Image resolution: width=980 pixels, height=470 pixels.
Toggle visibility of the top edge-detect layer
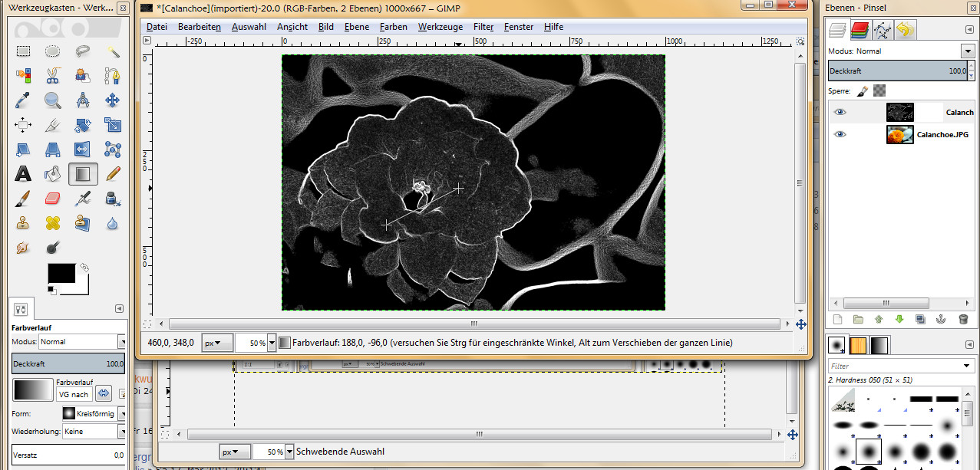tap(840, 112)
